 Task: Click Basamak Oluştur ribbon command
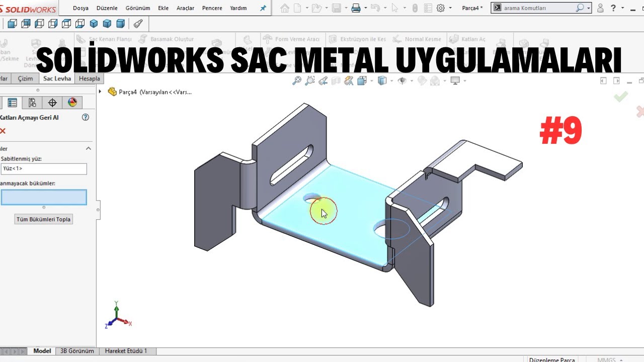(x=166, y=39)
